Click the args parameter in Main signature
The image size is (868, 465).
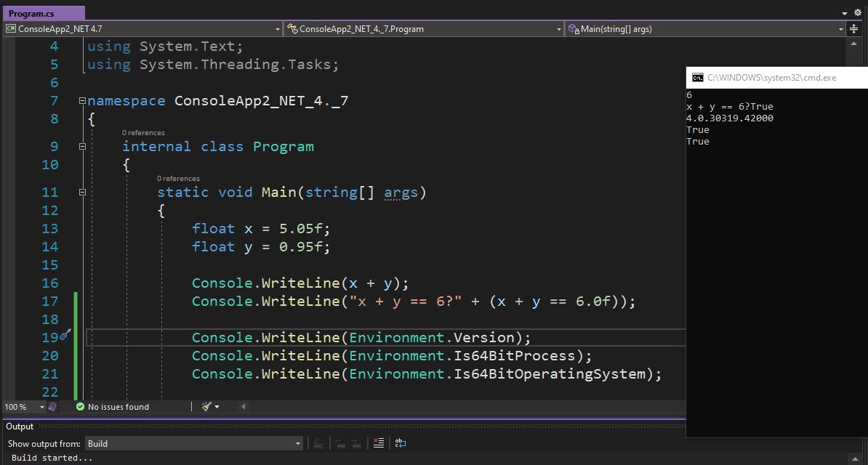[x=401, y=192]
